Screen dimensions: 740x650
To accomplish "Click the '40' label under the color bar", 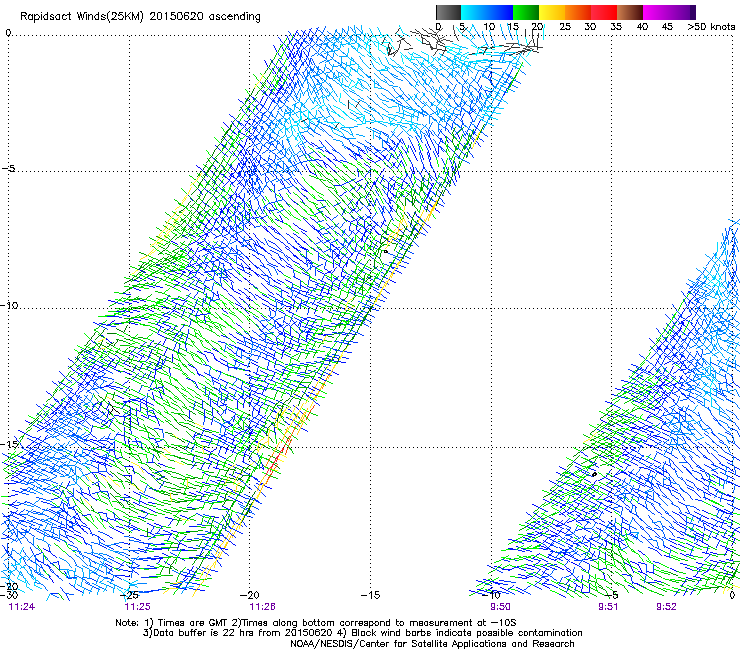I will 642,26.
